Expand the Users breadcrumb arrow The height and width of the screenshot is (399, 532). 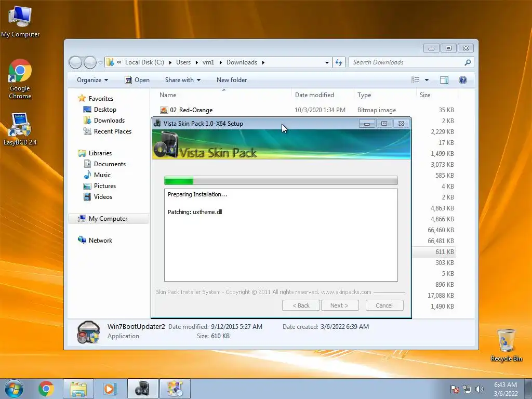tap(196, 62)
